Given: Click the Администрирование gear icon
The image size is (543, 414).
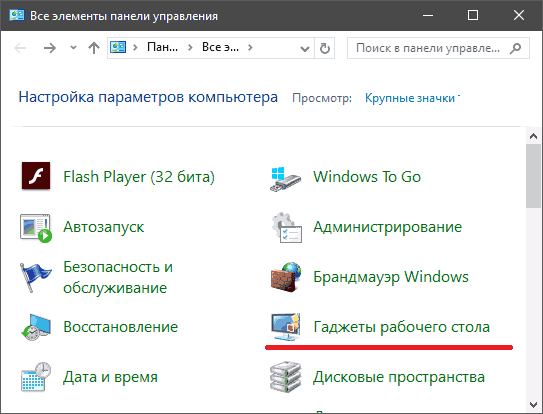Looking at the screenshot, I should 286,227.
